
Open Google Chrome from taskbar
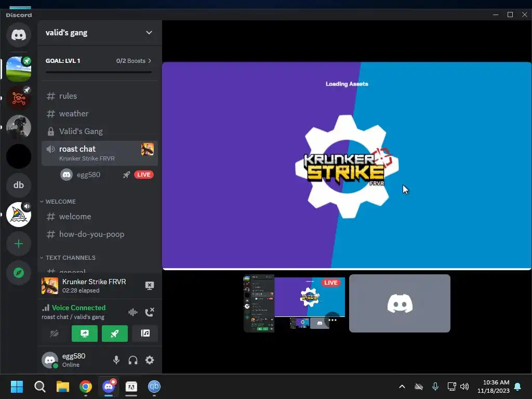(86, 387)
